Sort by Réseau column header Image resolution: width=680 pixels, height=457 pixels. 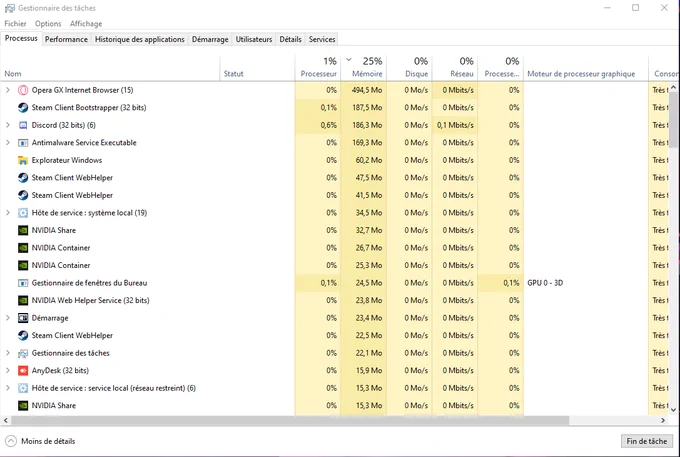coord(455,68)
